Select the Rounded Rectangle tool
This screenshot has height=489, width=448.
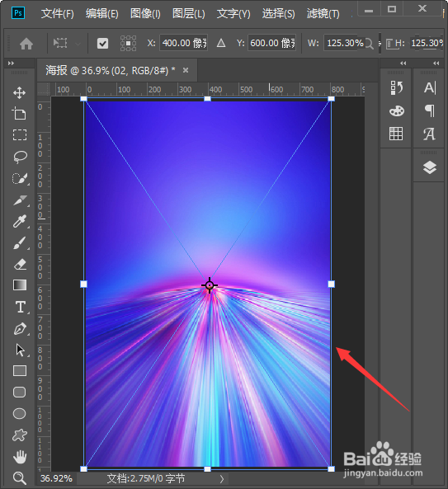[19, 392]
